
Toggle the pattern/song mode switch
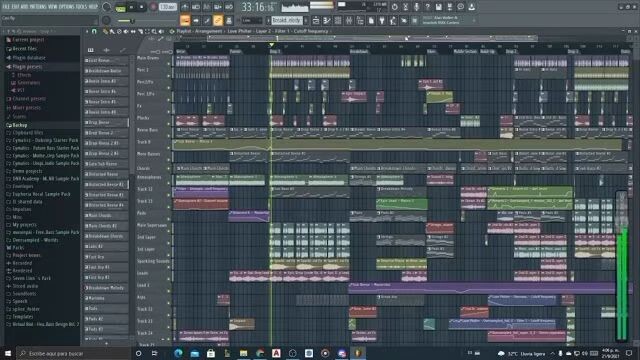coord(121,8)
